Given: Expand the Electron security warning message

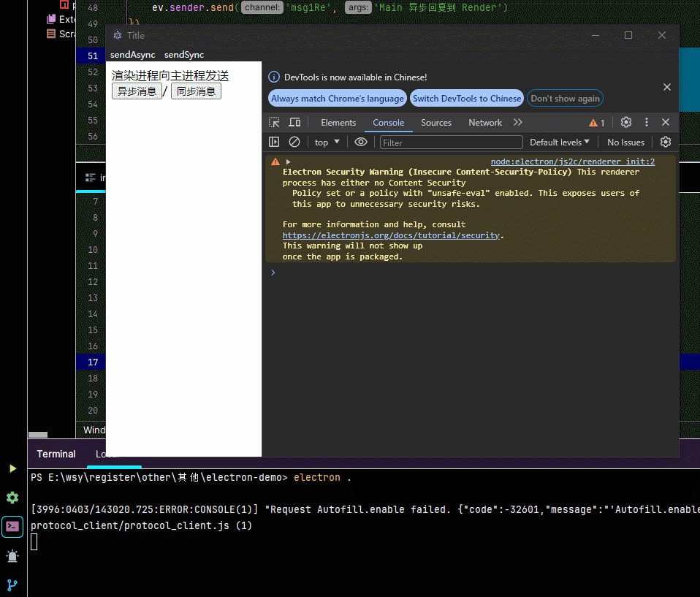Looking at the screenshot, I should (x=289, y=161).
